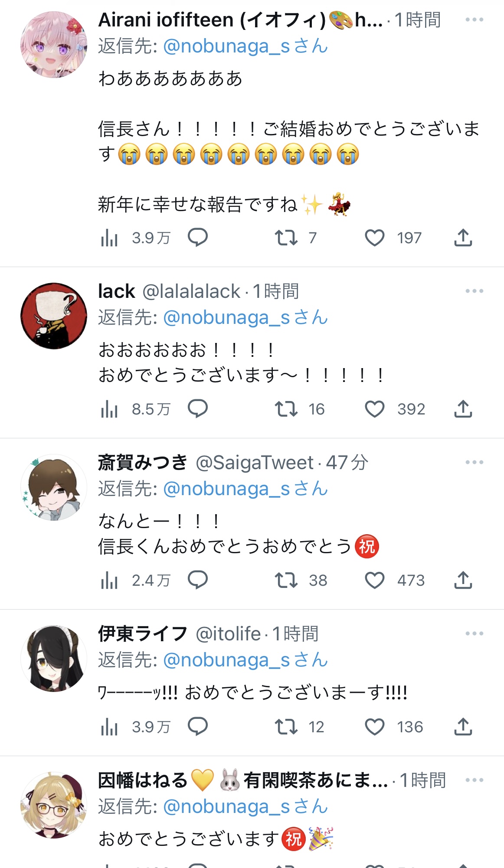Reply to 斎賀みつき's tweet

tap(198, 580)
